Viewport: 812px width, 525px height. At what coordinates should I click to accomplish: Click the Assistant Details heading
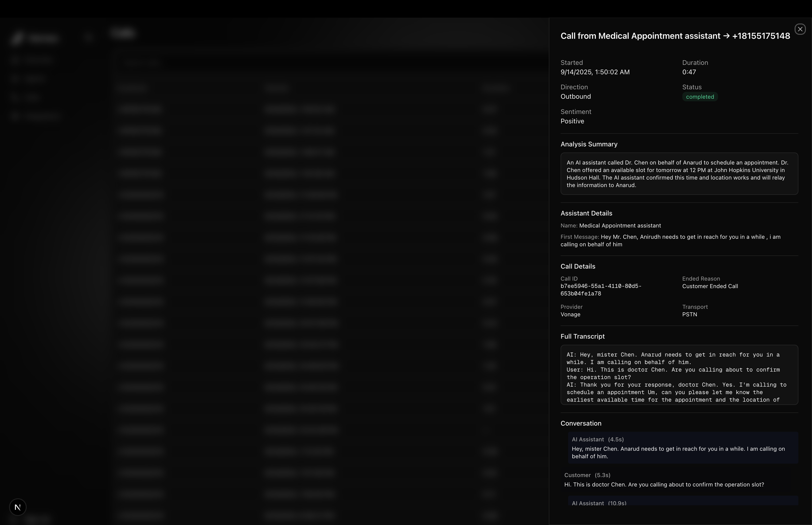coord(586,213)
